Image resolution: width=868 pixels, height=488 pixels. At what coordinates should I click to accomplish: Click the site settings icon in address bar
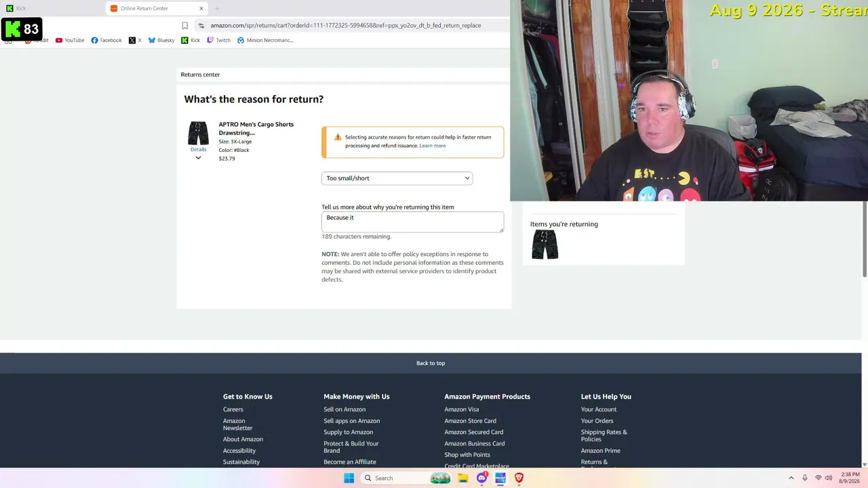(201, 26)
